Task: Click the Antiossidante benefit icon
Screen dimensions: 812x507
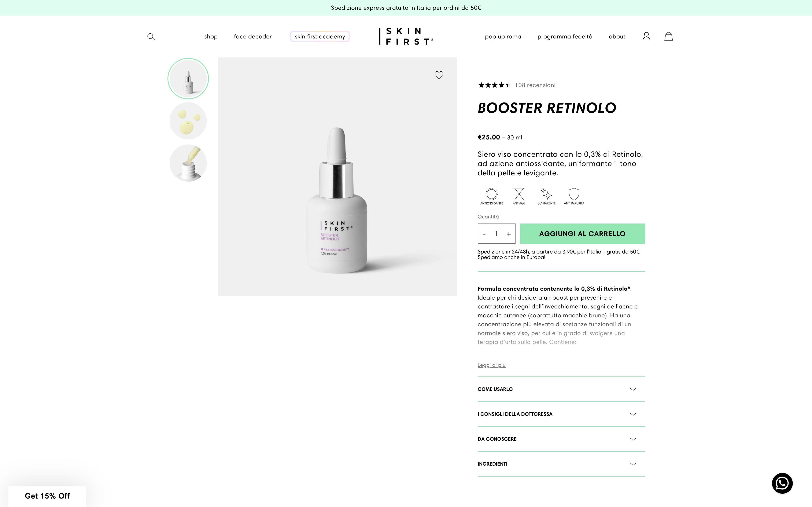Action: pyautogui.click(x=492, y=194)
